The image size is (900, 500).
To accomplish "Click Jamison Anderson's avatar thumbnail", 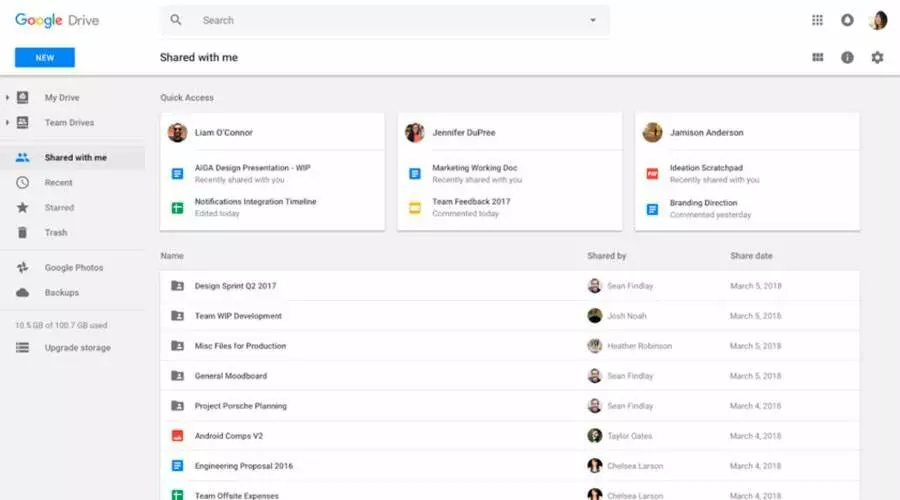I will click(652, 132).
